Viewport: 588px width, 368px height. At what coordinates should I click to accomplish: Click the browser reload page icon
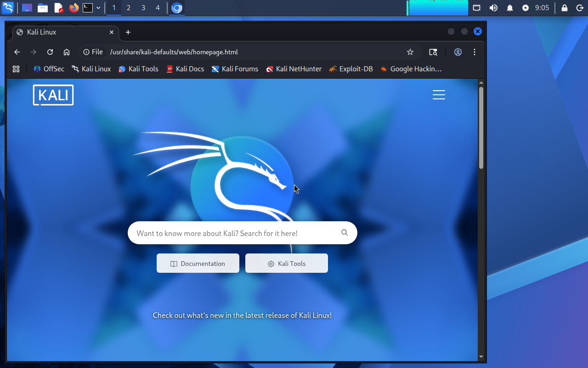(x=50, y=52)
